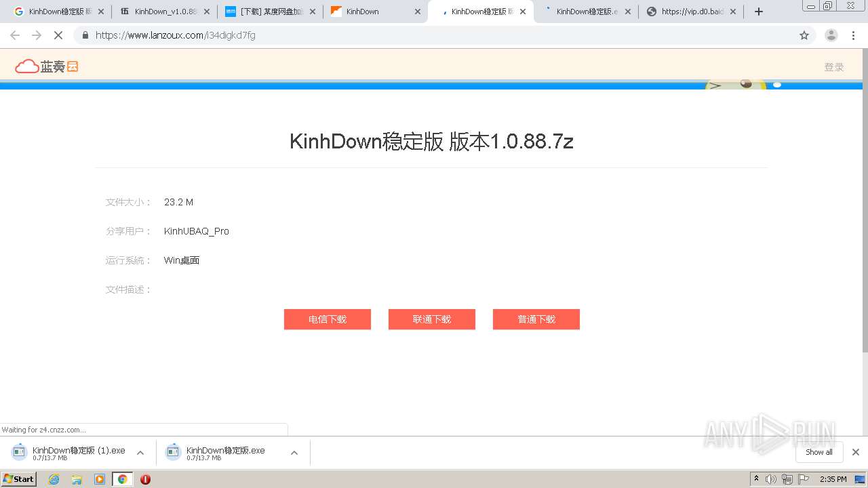Open Windows Media Player from taskbar
Image resolution: width=868 pixels, height=488 pixels.
[100, 479]
